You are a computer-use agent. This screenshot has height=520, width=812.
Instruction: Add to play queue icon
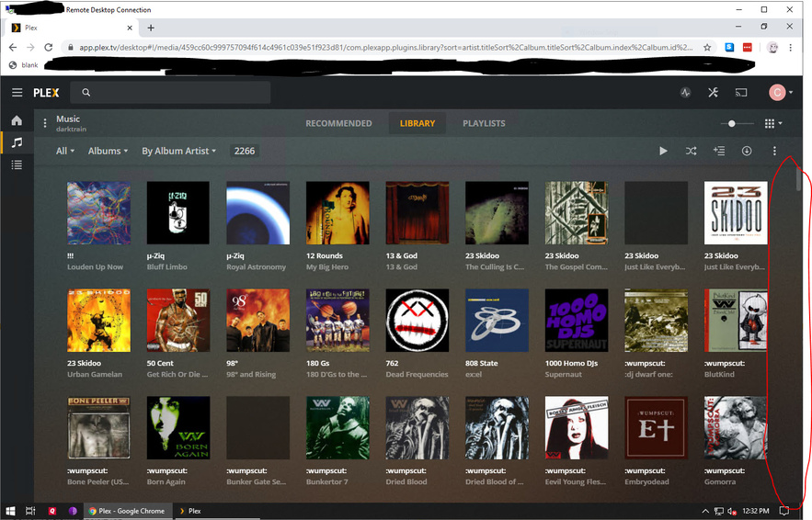pyautogui.click(x=719, y=151)
